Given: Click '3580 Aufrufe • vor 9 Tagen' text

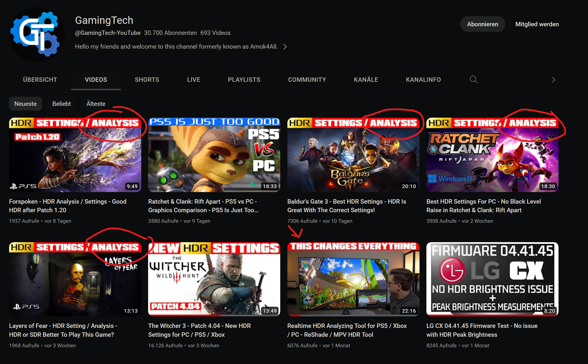Looking at the screenshot, I should point(179,221).
